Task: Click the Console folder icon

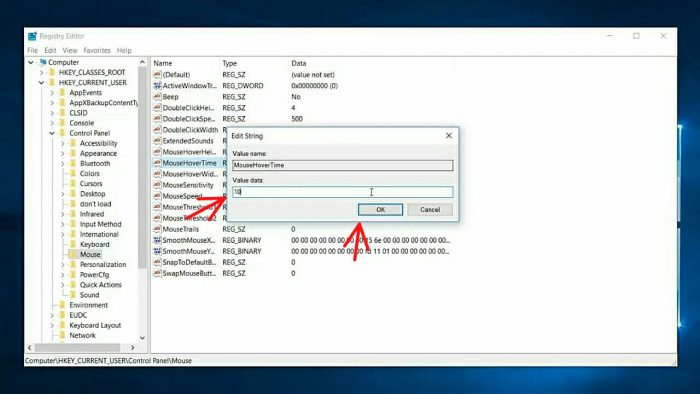Action: pos(62,123)
